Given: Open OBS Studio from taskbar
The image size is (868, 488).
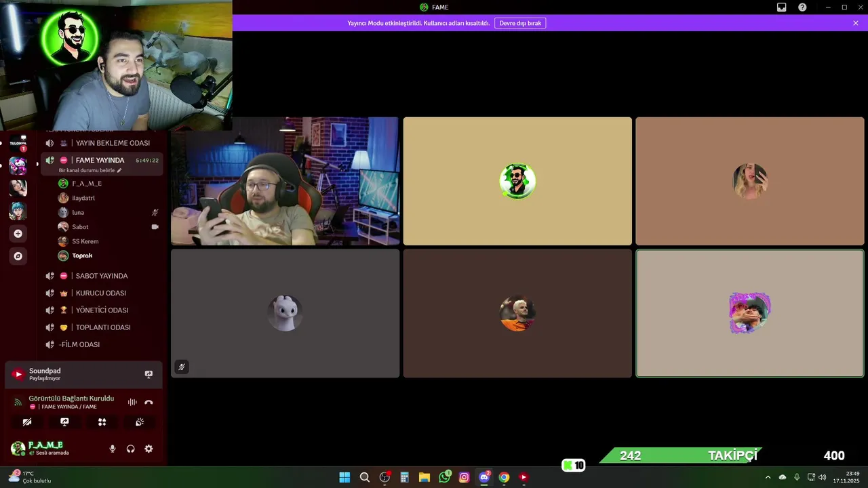Looking at the screenshot, I should 384,477.
